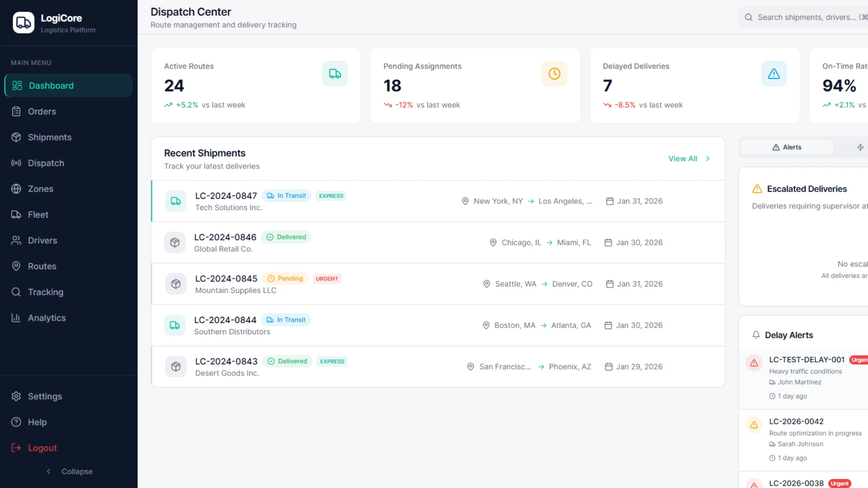Viewport: 868px width, 488px height.
Task: Click the calendar icon on the LC-2024-0846 row
Action: [608, 243]
